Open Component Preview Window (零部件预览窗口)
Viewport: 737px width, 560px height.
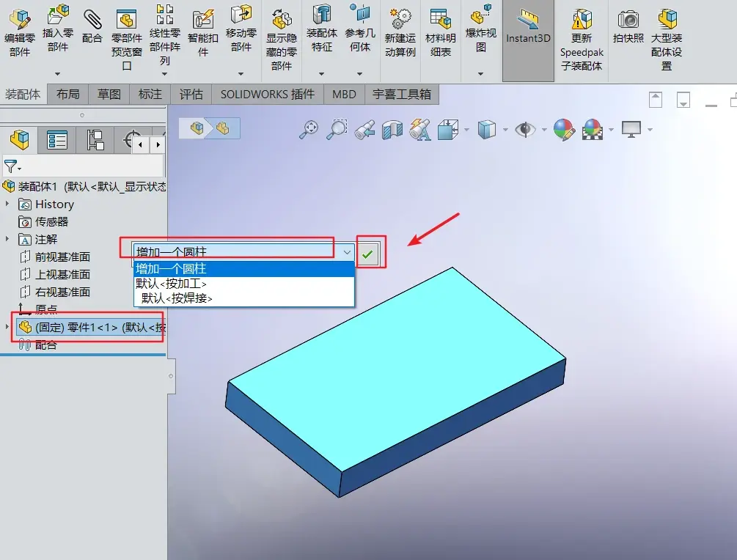(x=126, y=40)
